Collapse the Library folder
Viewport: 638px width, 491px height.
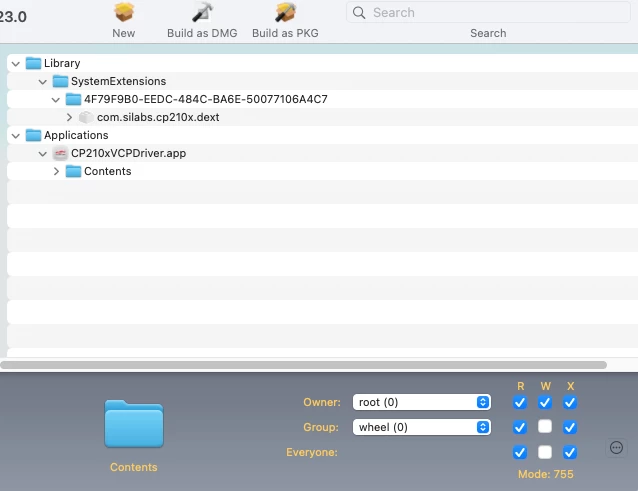(x=16, y=63)
